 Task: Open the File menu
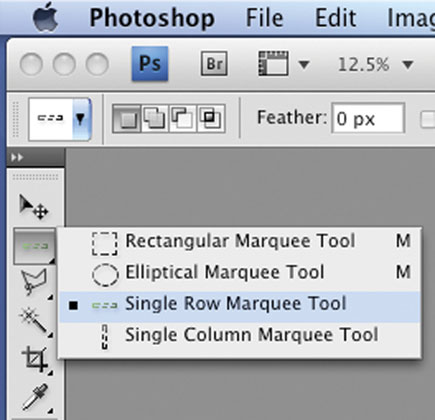(x=265, y=18)
